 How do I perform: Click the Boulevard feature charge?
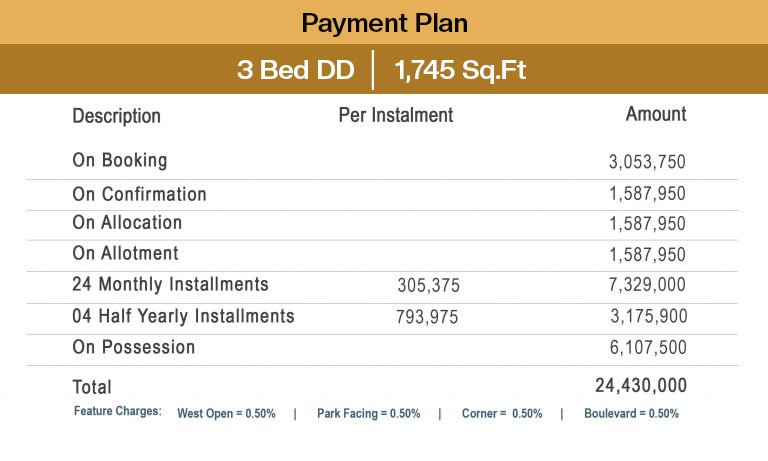(631, 413)
